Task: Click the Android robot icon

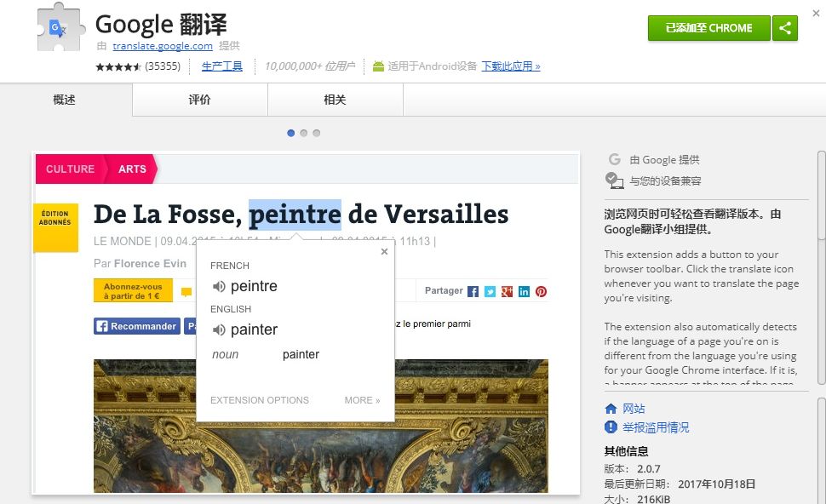Action: (378, 66)
